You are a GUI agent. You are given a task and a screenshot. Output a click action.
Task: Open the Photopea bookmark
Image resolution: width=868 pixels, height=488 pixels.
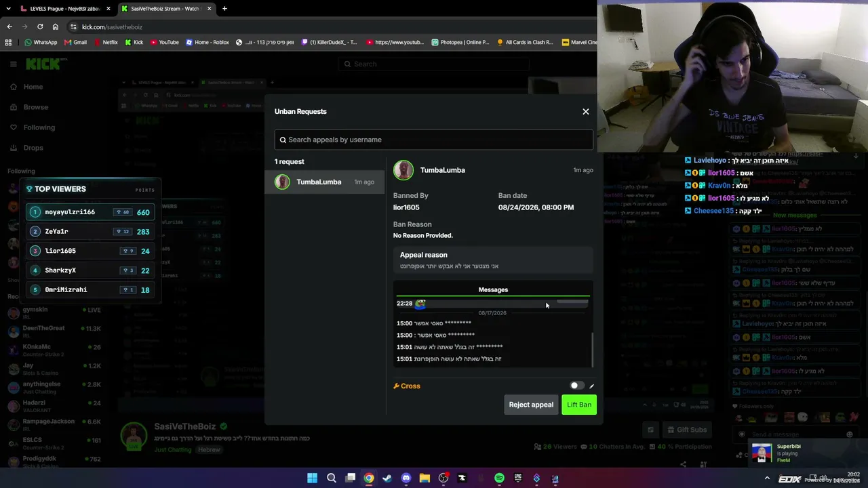point(459,42)
